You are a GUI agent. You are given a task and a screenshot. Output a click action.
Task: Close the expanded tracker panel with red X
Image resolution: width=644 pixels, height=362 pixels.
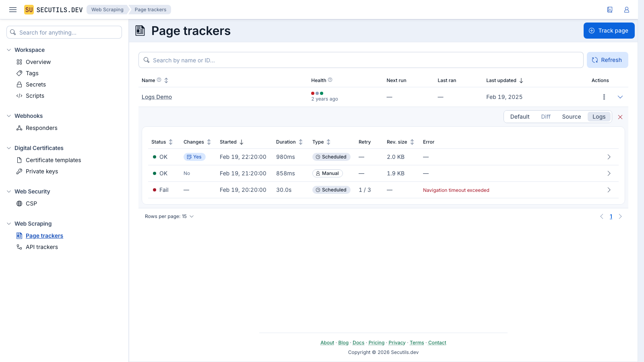[x=620, y=117]
